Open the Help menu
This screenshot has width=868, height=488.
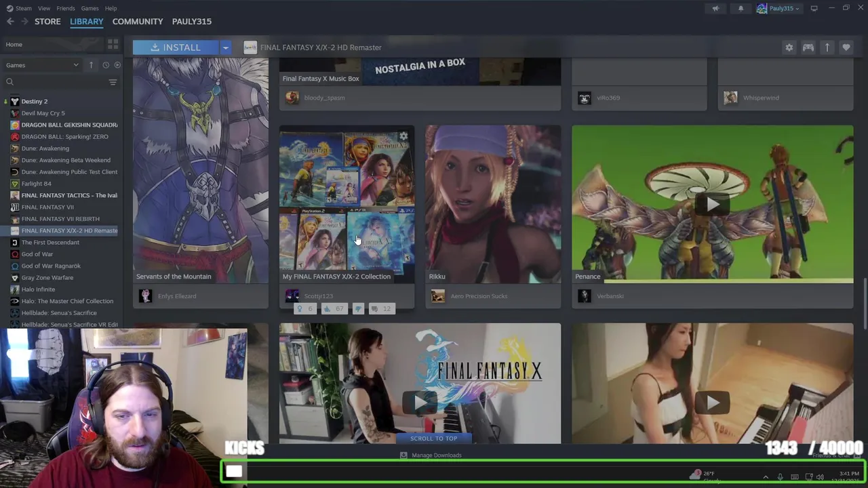[111, 8]
